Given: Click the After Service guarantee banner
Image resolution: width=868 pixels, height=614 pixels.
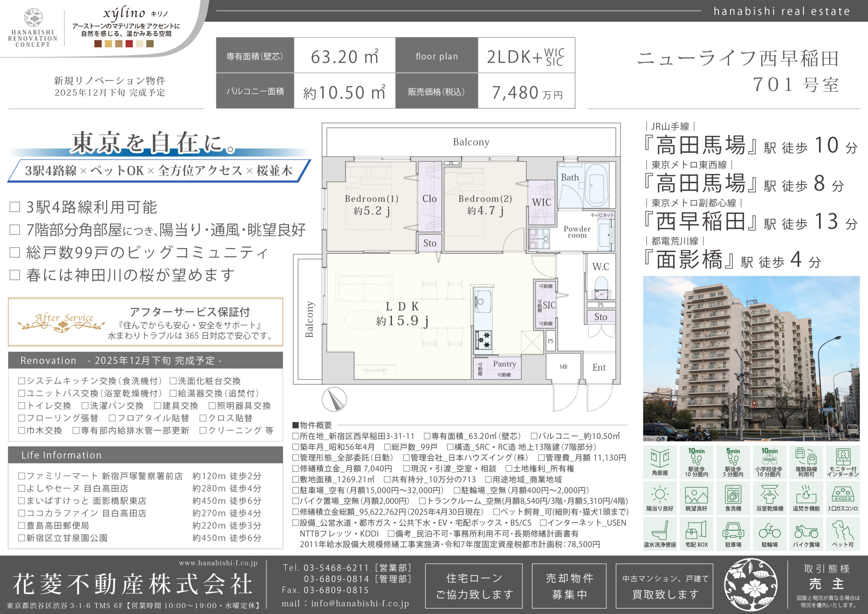Looking at the screenshot, I should click(145, 322).
